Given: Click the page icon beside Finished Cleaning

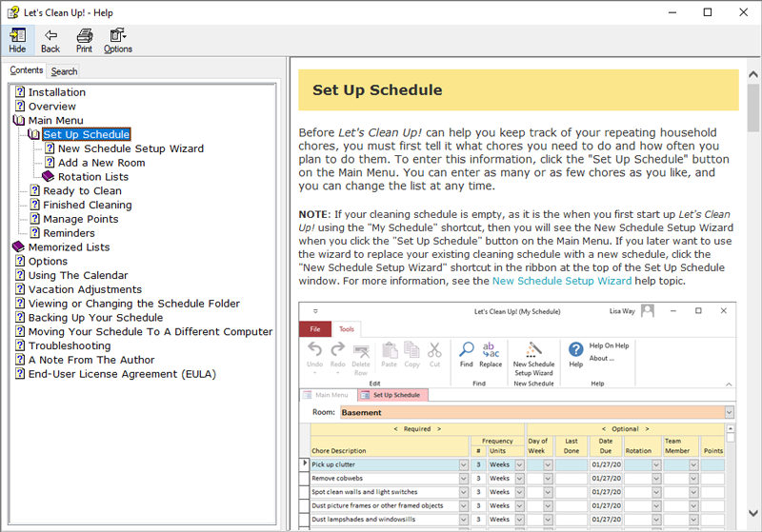Looking at the screenshot, I should [35, 205].
